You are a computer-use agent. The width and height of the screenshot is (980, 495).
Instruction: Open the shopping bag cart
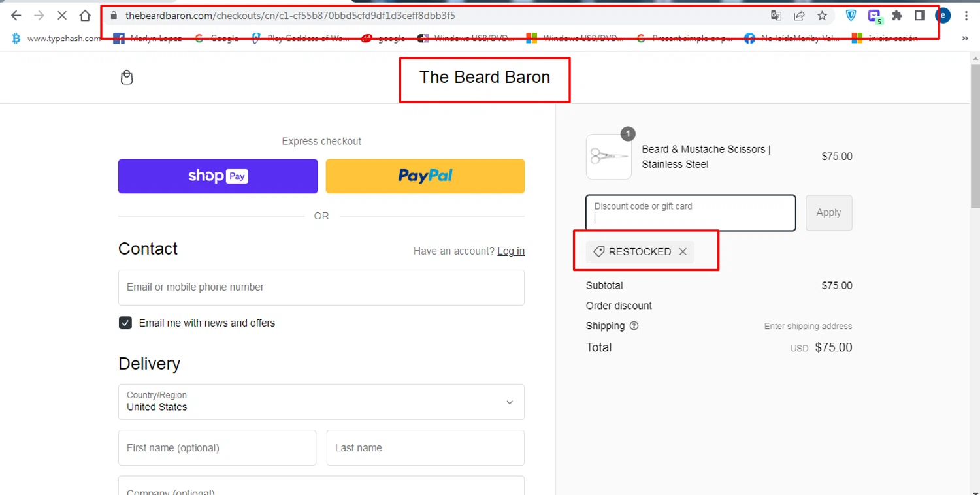pyautogui.click(x=127, y=78)
